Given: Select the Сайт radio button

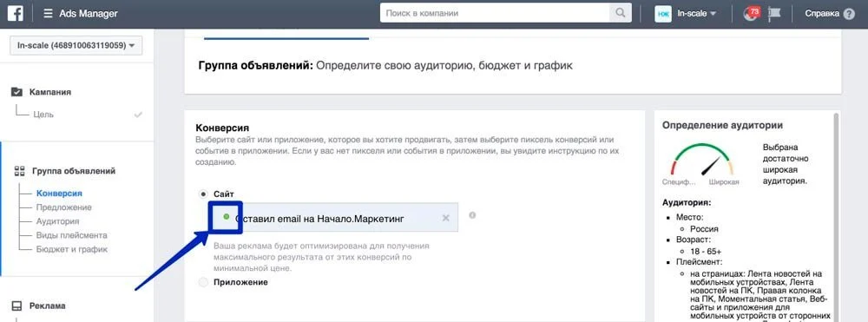Looking at the screenshot, I should click(203, 194).
